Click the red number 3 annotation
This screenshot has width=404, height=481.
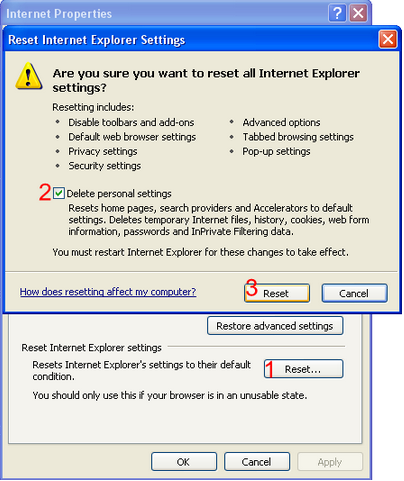pos(252,288)
